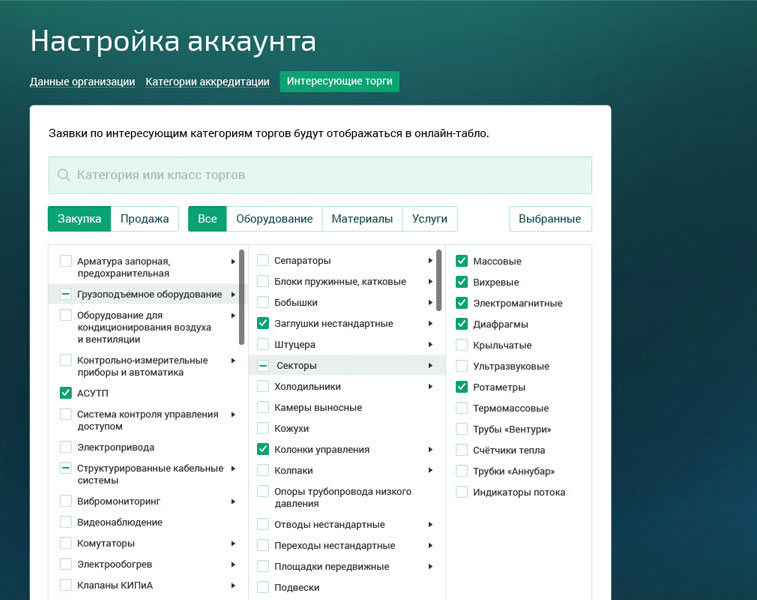Expand the Вибромониторинг category arrow
This screenshot has width=757, height=600.
point(233,501)
